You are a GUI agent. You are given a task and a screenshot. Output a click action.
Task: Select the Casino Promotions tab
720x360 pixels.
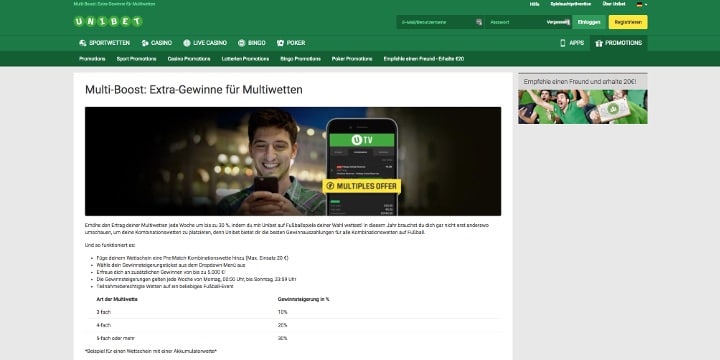[x=189, y=59]
